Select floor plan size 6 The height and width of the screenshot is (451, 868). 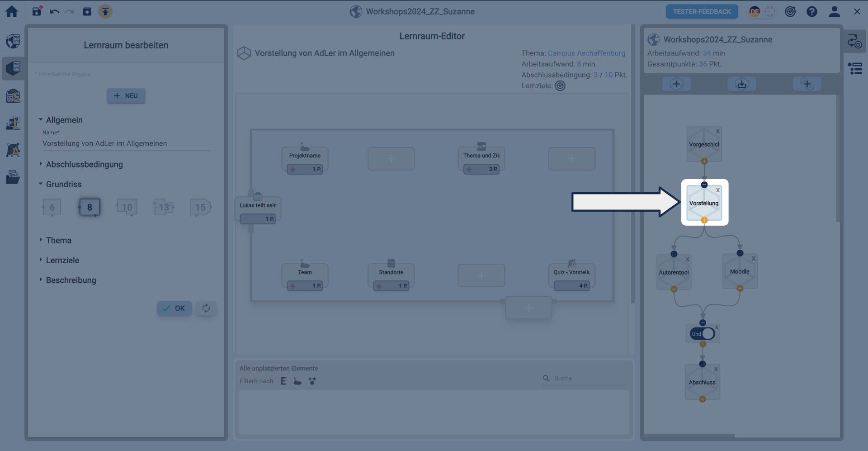(52, 208)
